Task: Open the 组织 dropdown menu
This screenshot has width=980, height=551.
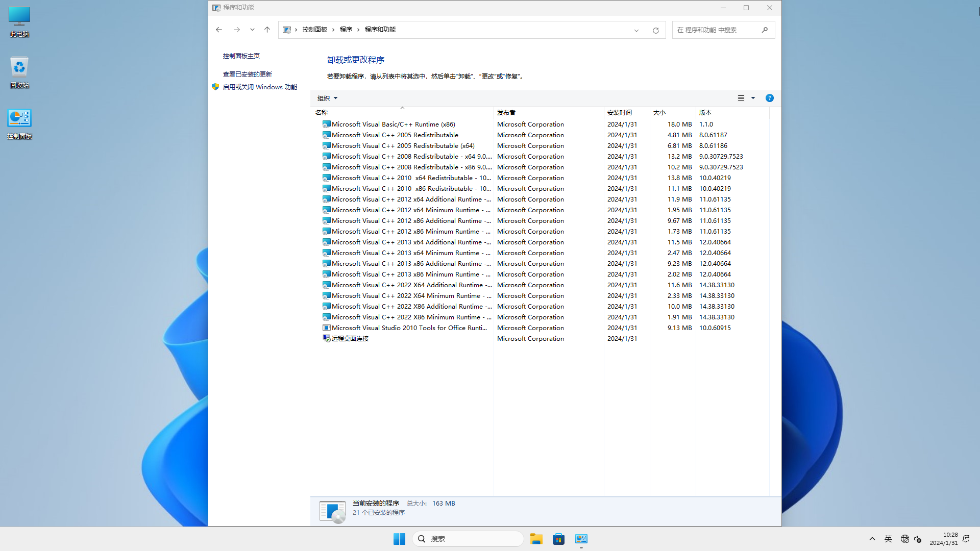Action: [x=327, y=97]
